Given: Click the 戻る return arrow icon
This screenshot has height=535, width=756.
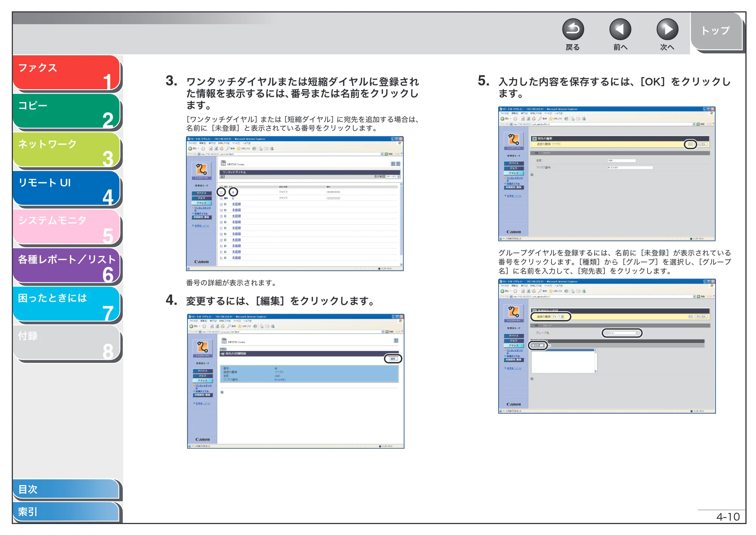Looking at the screenshot, I should (x=573, y=29).
